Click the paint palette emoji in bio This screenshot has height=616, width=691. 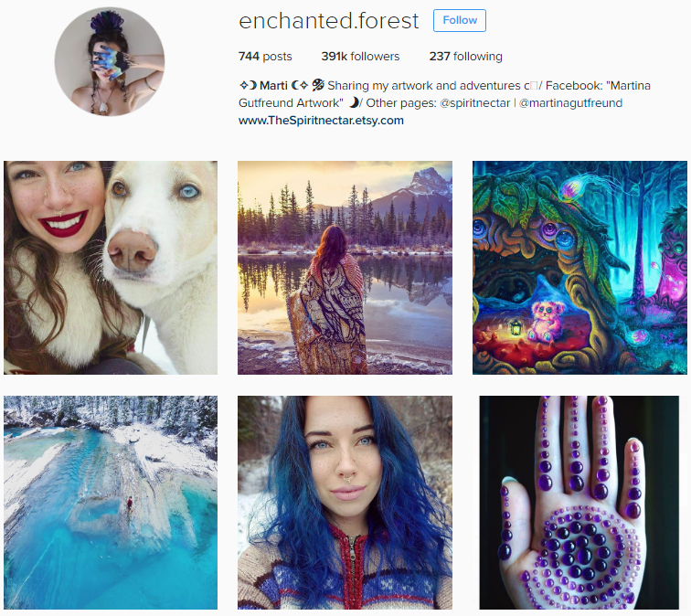318,85
